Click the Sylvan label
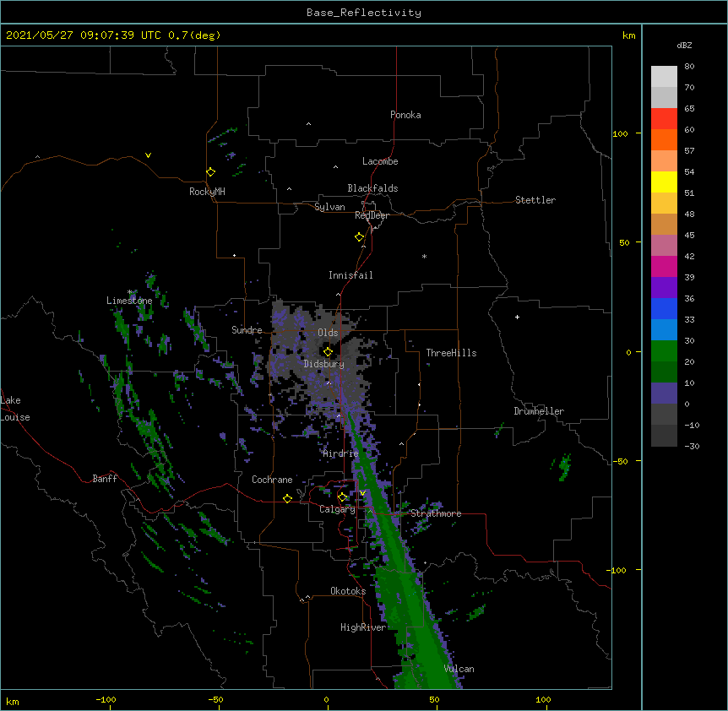Screen dimensions: 728x711 point(329,207)
